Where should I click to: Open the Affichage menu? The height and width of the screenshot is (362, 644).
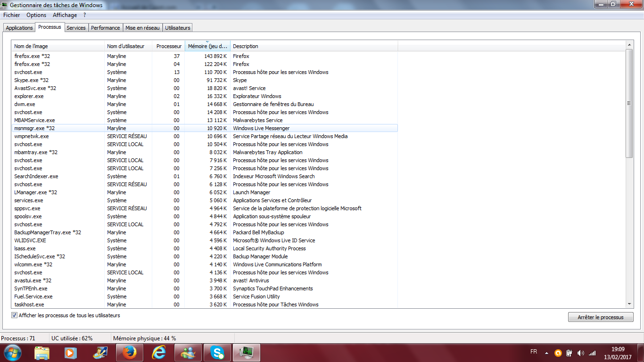pos(65,15)
